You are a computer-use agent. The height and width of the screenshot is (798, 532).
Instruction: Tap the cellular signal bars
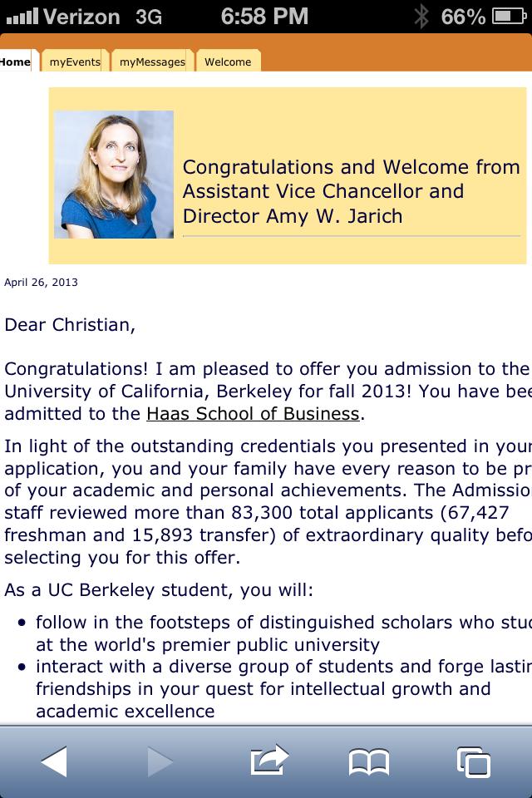[x=22, y=16]
